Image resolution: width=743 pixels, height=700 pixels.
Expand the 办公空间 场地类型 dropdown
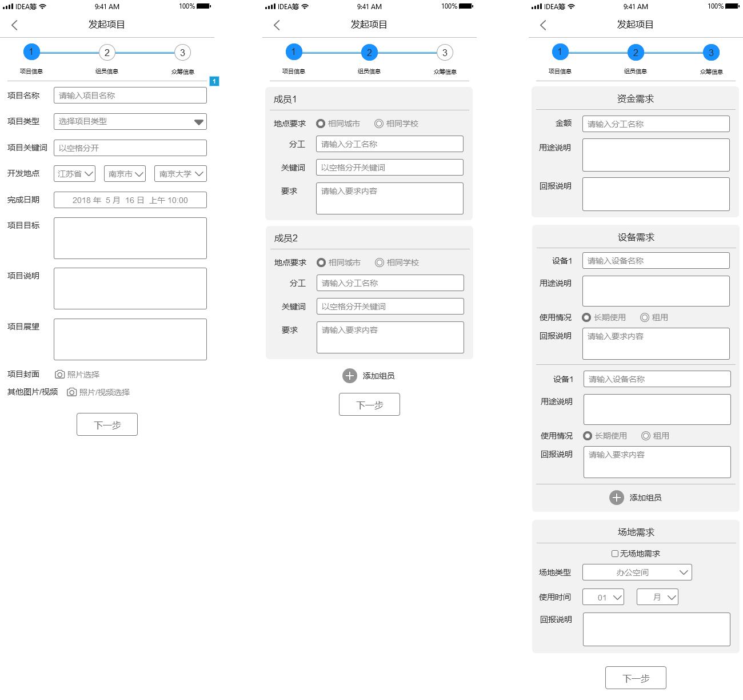pos(637,572)
